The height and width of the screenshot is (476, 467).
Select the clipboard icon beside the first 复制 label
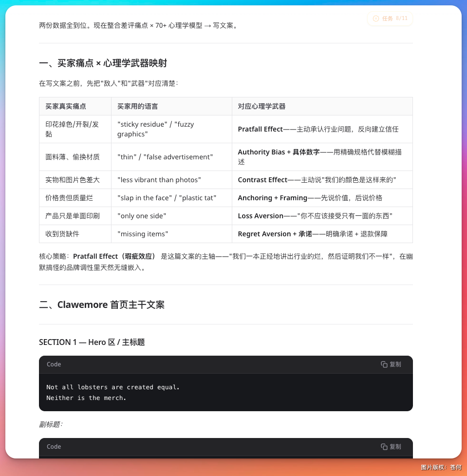click(x=384, y=364)
